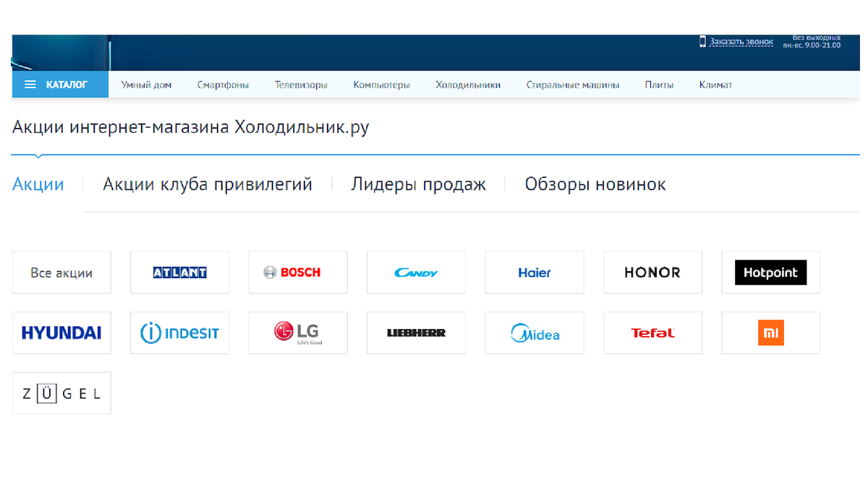The height and width of the screenshot is (488, 868).
Task: Click the Все акции filter button
Action: pos(61,273)
